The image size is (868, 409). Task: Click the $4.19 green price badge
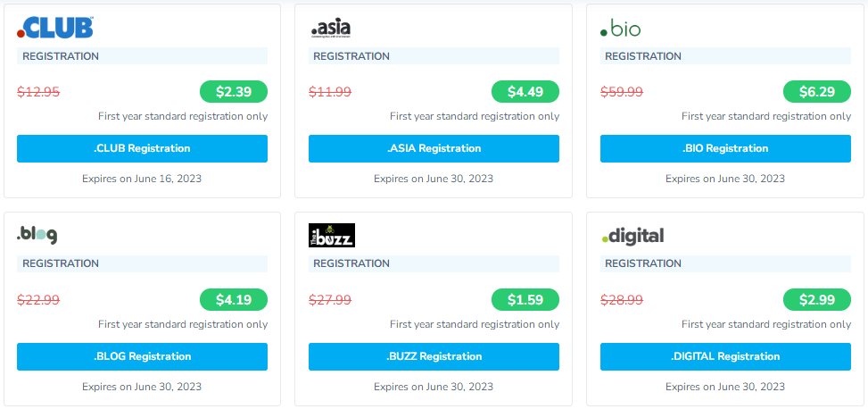234,299
